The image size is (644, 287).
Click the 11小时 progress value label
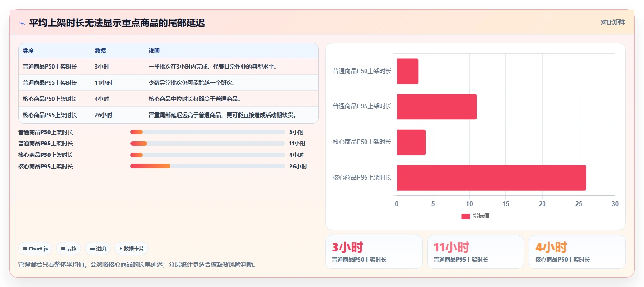tap(297, 143)
